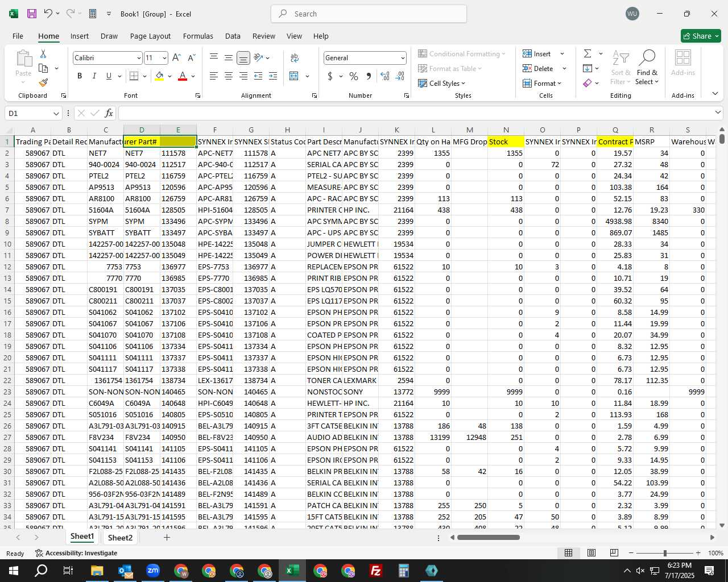
Task: Open the Insert ribbon tab
Action: (x=80, y=36)
